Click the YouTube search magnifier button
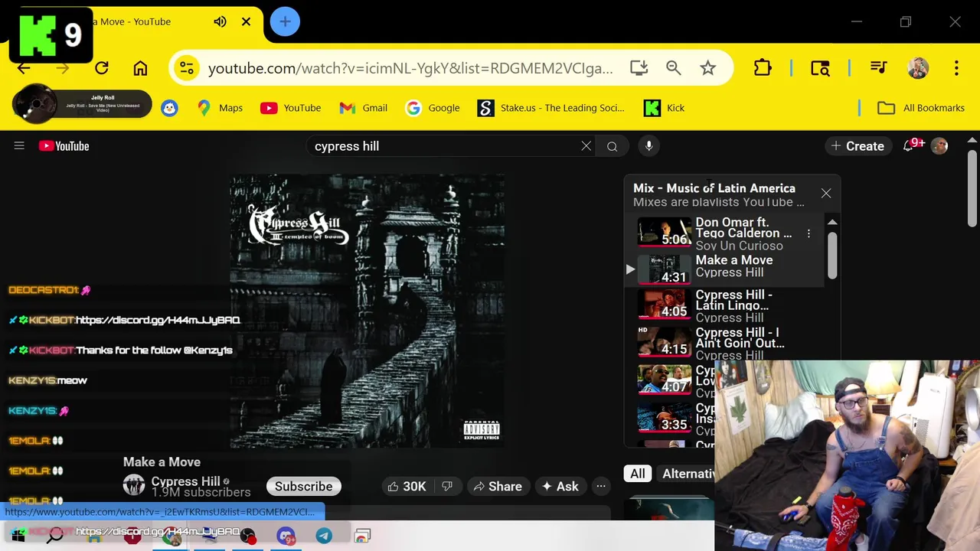The width and height of the screenshot is (980, 551). click(x=612, y=146)
